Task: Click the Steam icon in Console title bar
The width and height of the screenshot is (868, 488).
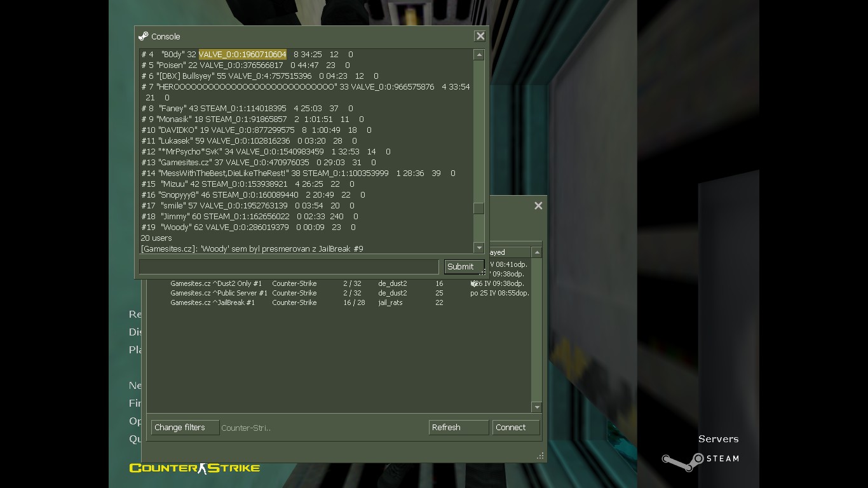Action: click(144, 36)
